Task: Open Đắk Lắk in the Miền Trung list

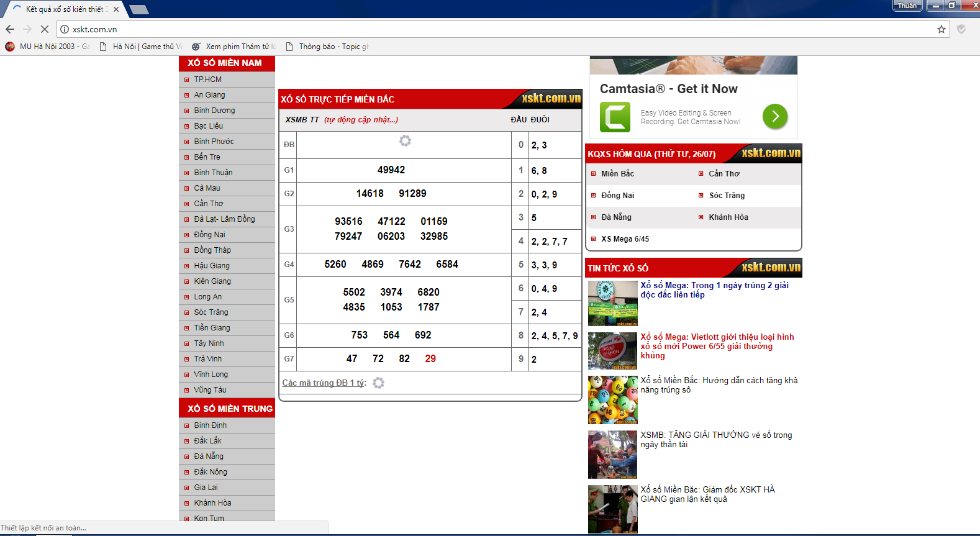Action: (x=207, y=441)
